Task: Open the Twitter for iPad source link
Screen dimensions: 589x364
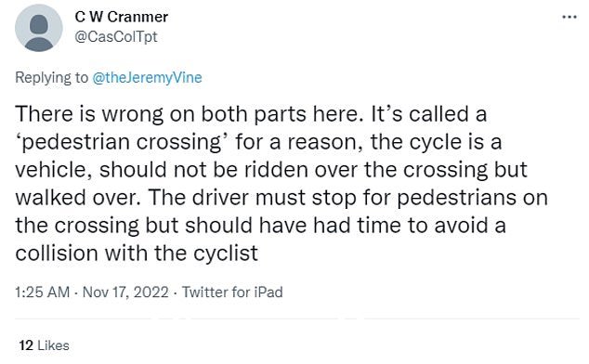Action: 232,292
